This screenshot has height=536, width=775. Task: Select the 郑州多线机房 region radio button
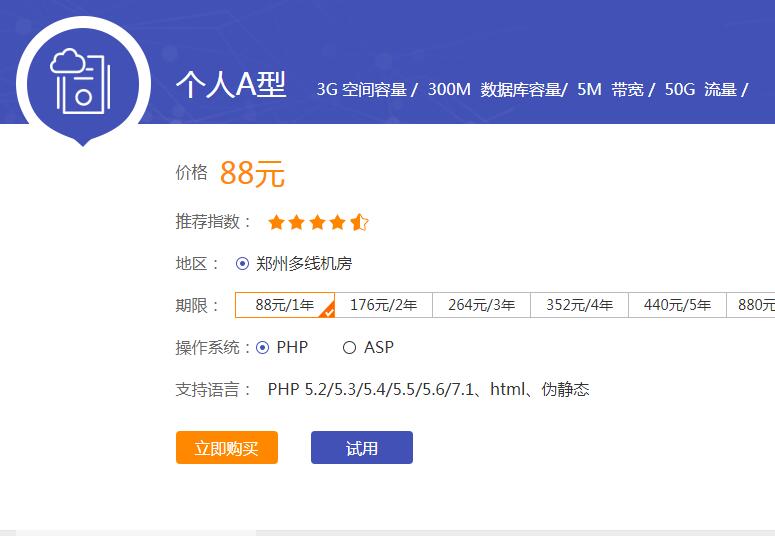(242, 264)
